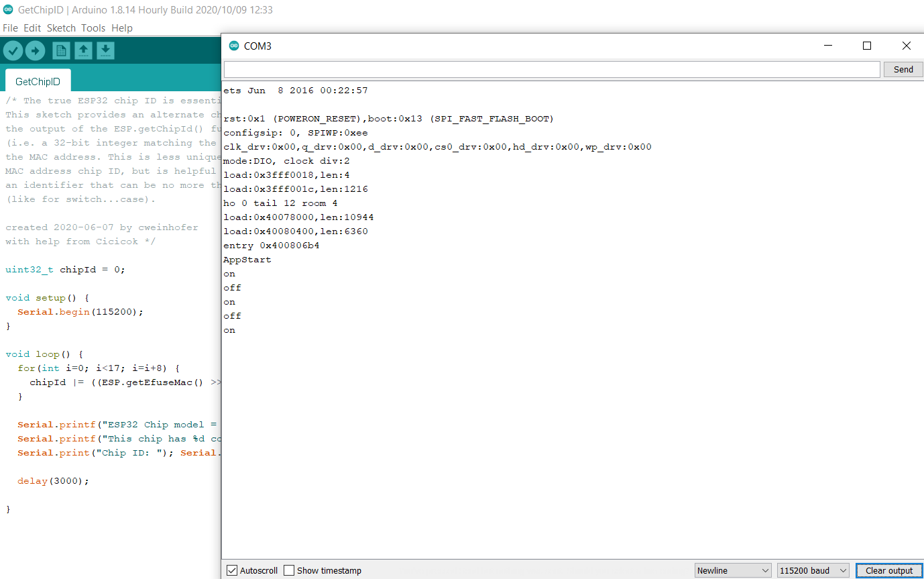Open the Tools menu
This screenshot has height=579, width=924.
93,28
